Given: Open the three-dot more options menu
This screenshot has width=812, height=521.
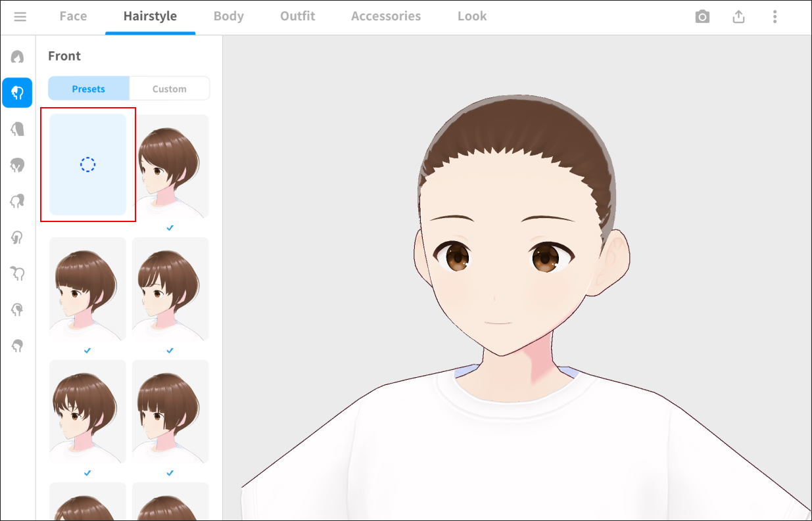Looking at the screenshot, I should (775, 16).
